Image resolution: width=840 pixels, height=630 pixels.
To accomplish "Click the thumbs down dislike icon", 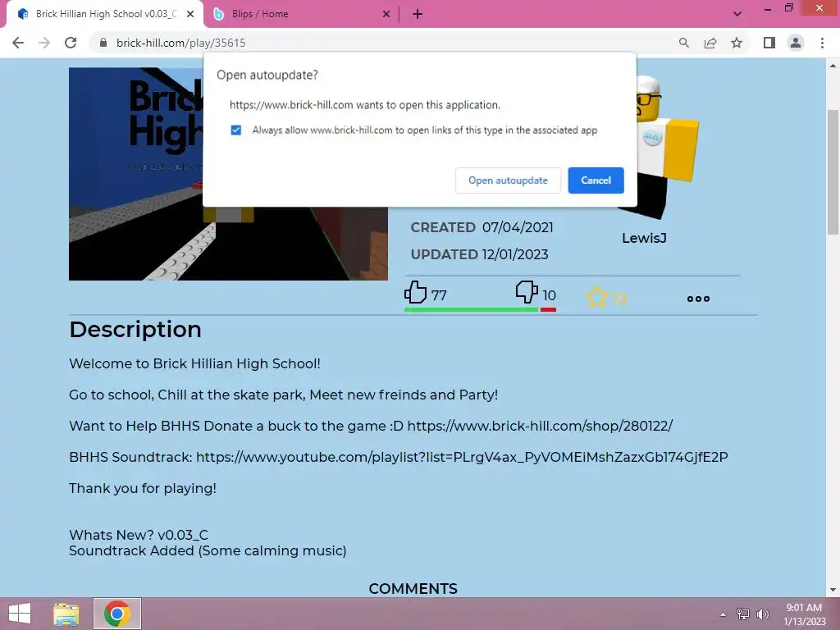I will point(527,293).
